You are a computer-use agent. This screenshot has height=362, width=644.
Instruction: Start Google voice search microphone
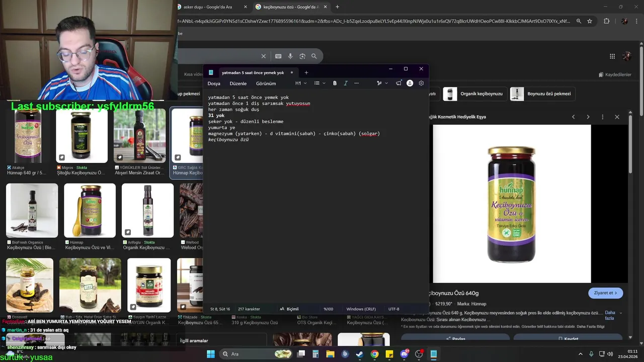[290, 56]
